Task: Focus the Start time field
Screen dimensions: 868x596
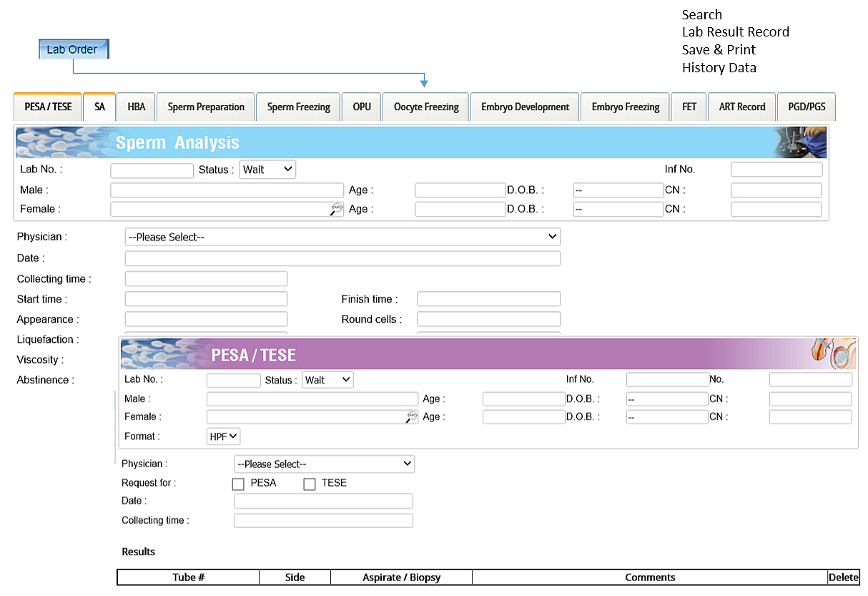Action: (206, 299)
